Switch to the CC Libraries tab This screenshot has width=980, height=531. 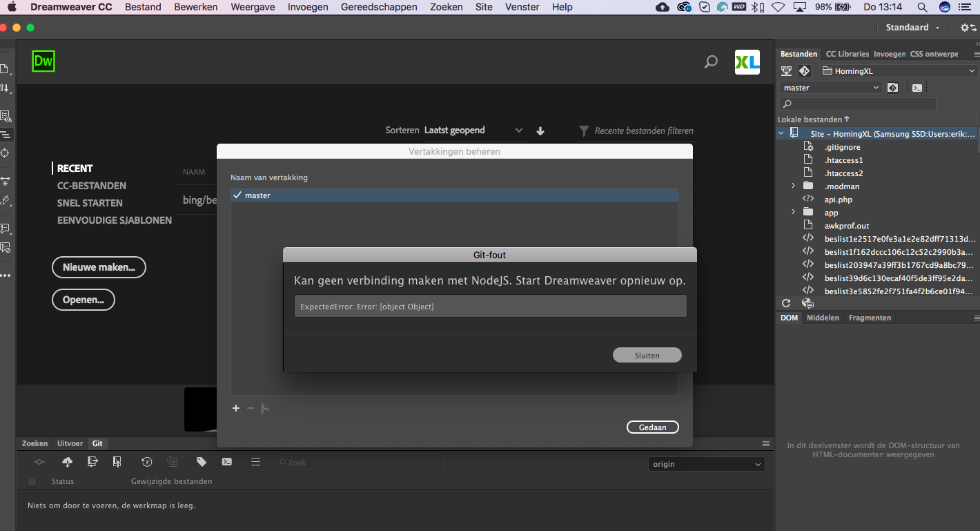coord(847,54)
